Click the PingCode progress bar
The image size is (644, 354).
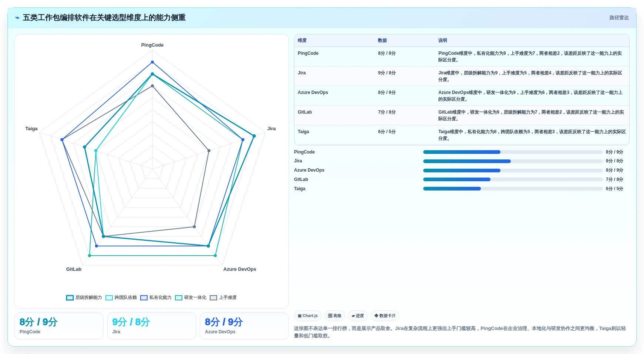coord(513,152)
